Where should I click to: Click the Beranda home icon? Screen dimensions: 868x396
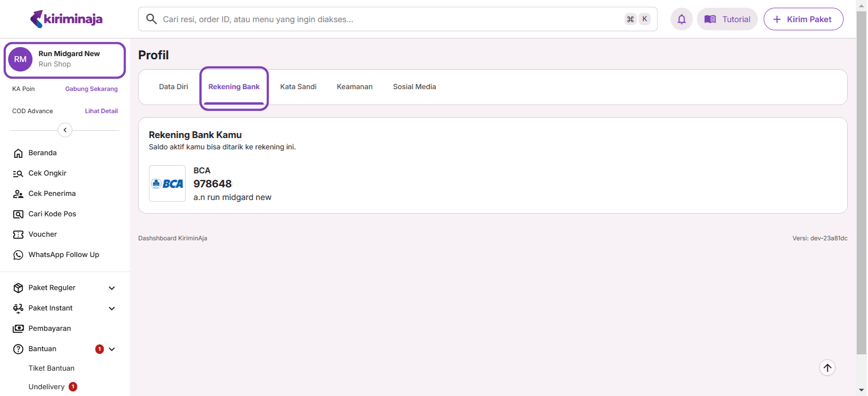[x=18, y=153]
